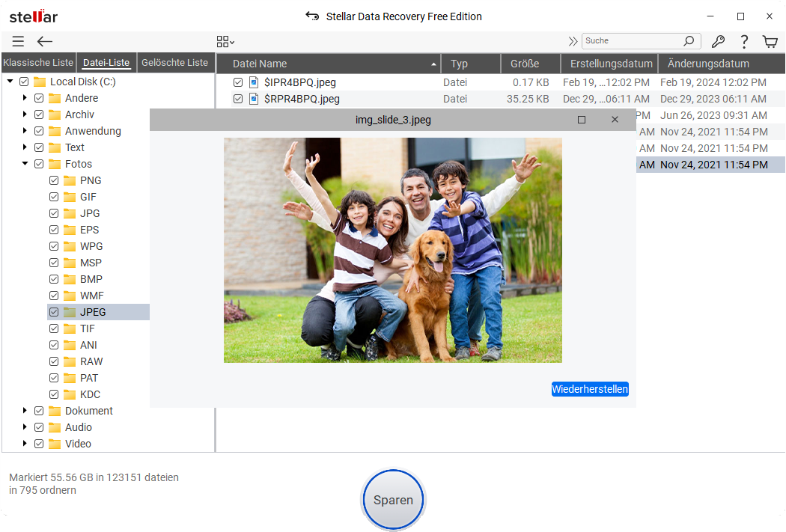Screen dimensions: 786x532
Task: Open the hamburger menu
Action: (18, 42)
